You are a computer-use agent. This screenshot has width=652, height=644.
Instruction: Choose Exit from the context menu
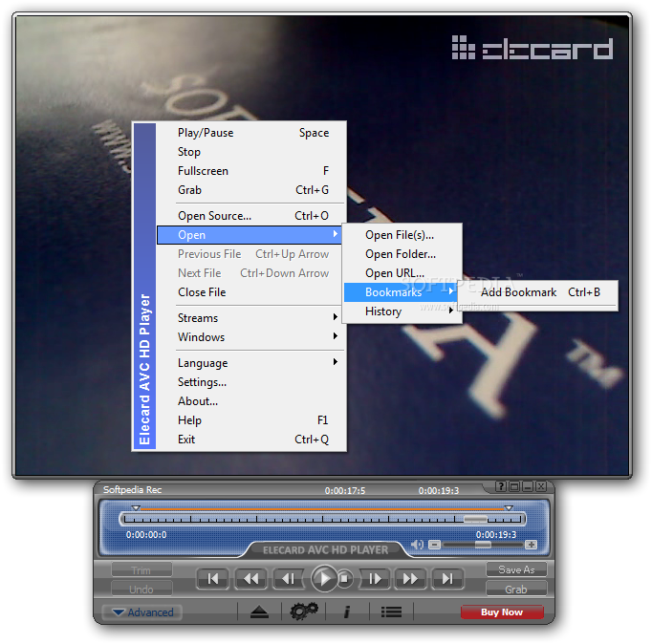pyautogui.click(x=250, y=440)
